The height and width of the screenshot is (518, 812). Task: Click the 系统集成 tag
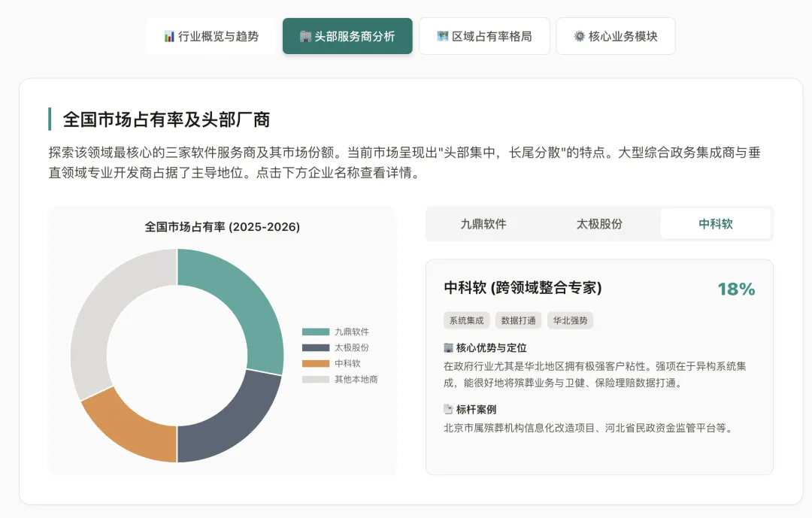467,320
